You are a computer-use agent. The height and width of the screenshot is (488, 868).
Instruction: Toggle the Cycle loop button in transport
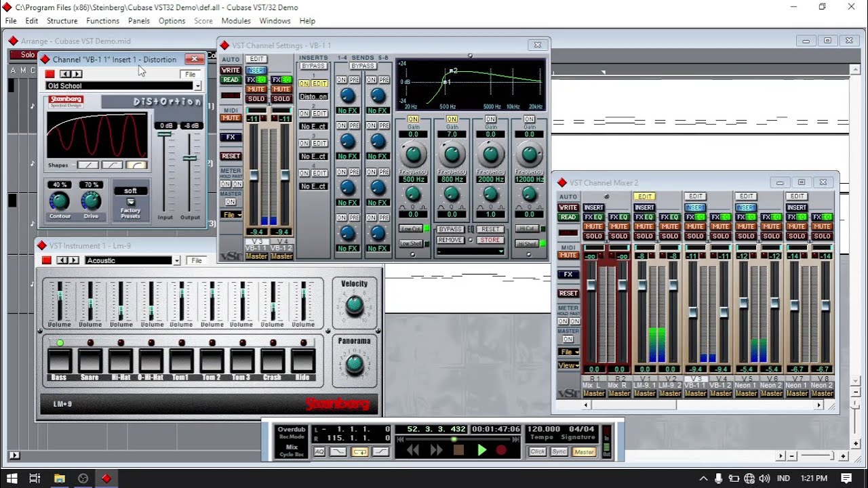360,452
